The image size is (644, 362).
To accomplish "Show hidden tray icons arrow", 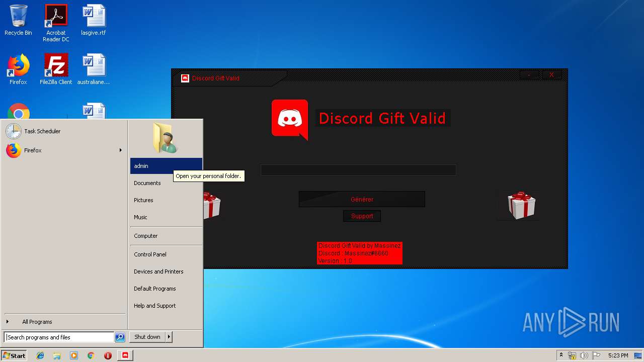I will tap(561, 355).
